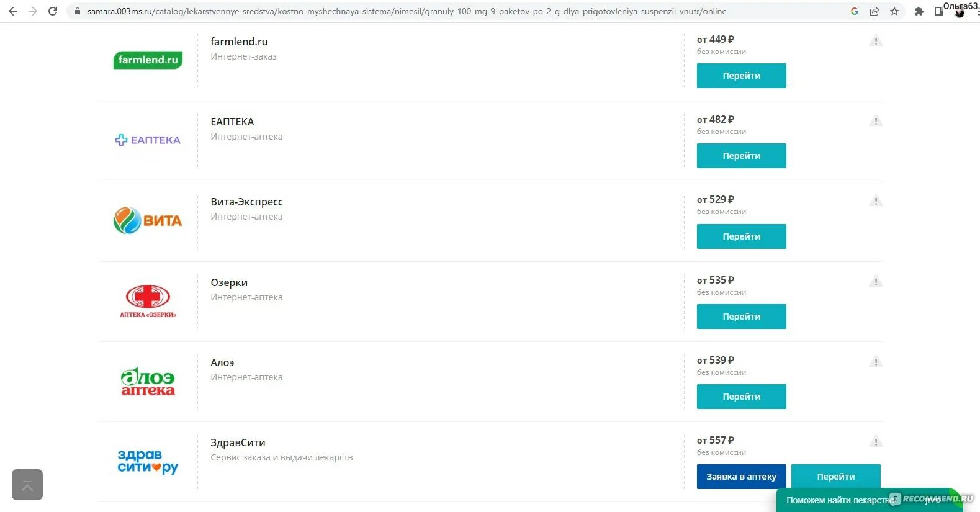Click warning icon in ЗдравСити row

click(x=876, y=442)
